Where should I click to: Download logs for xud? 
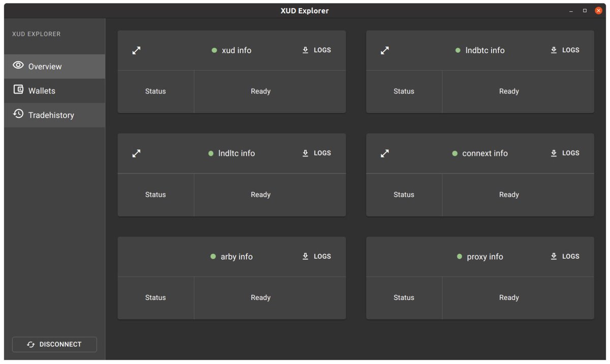tap(316, 50)
